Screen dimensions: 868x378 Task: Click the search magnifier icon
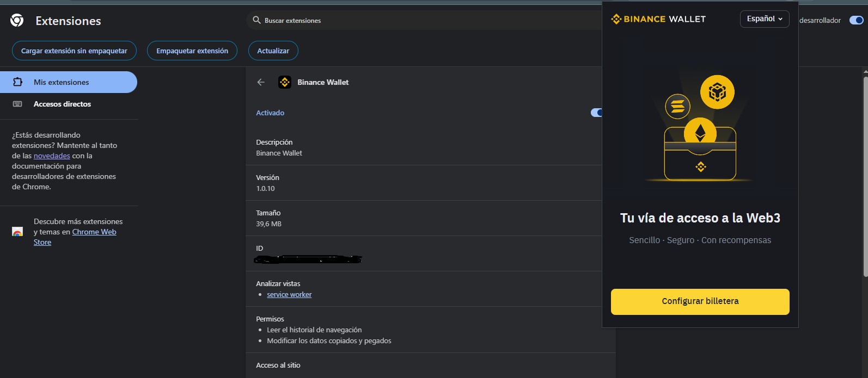pyautogui.click(x=256, y=20)
